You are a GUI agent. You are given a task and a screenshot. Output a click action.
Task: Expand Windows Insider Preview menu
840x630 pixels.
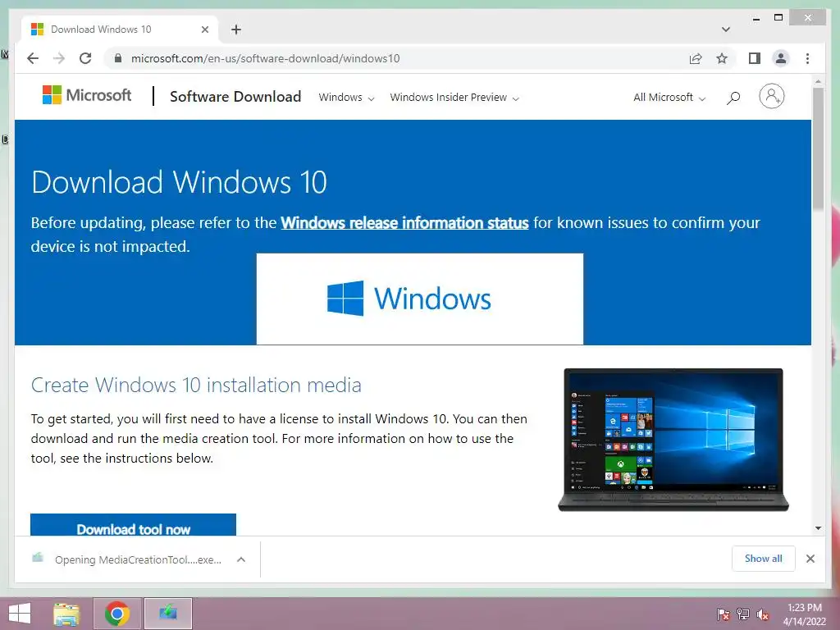click(x=454, y=98)
